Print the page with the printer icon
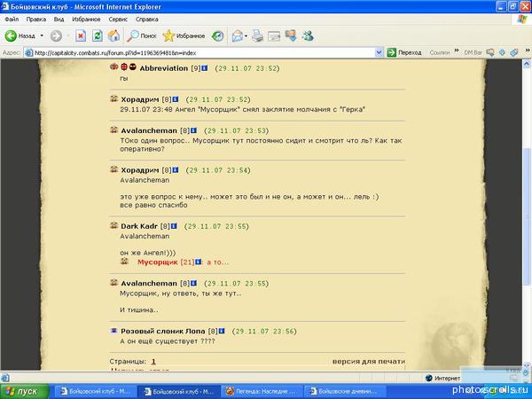 click(257, 36)
